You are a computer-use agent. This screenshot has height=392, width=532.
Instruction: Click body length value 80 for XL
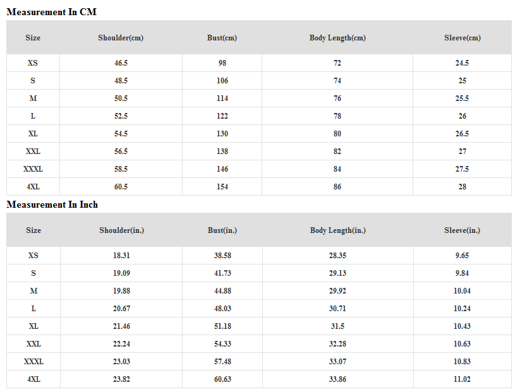pos(337,134)
